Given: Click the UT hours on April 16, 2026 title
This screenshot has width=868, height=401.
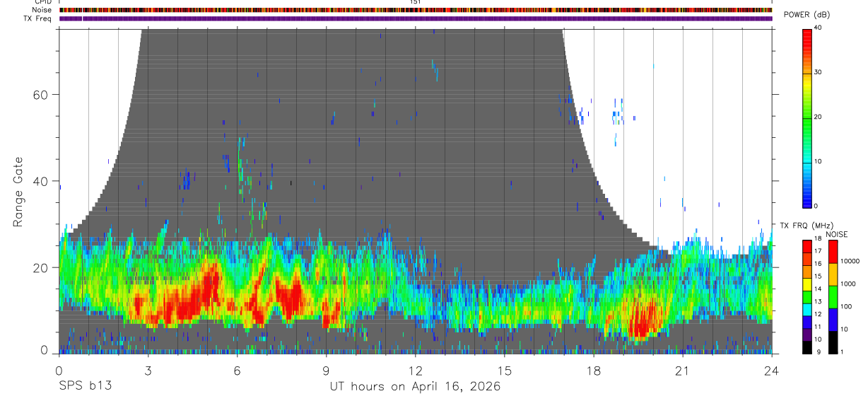Looking at the screenshot, I should pos(415,386).
